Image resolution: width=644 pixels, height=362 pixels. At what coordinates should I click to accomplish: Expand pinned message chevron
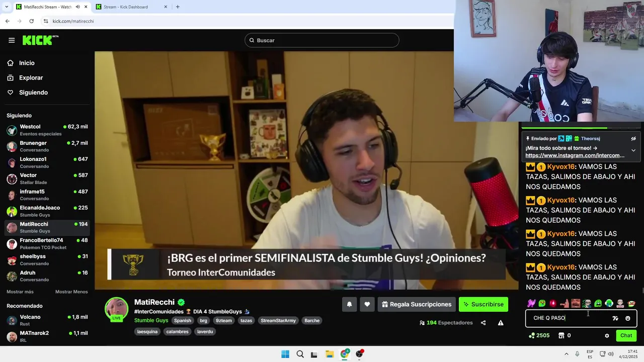[633, 150]
